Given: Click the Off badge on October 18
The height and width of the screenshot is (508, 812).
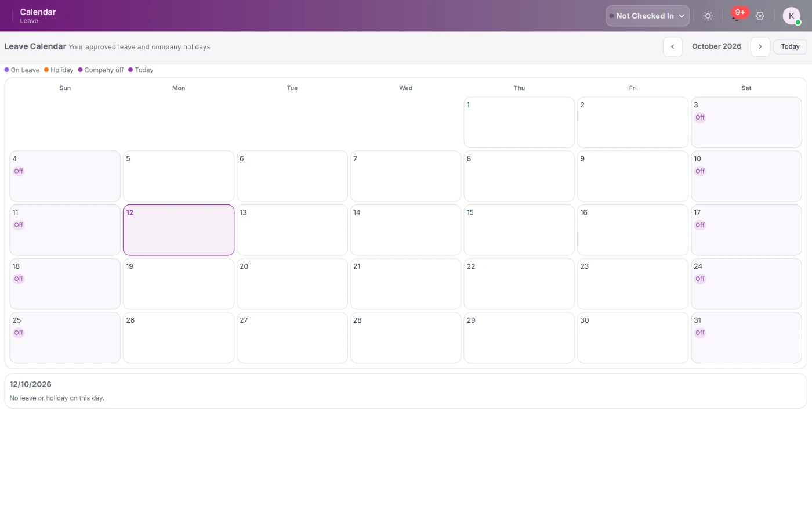Looking at the screenshot, I should click(19, 279).
